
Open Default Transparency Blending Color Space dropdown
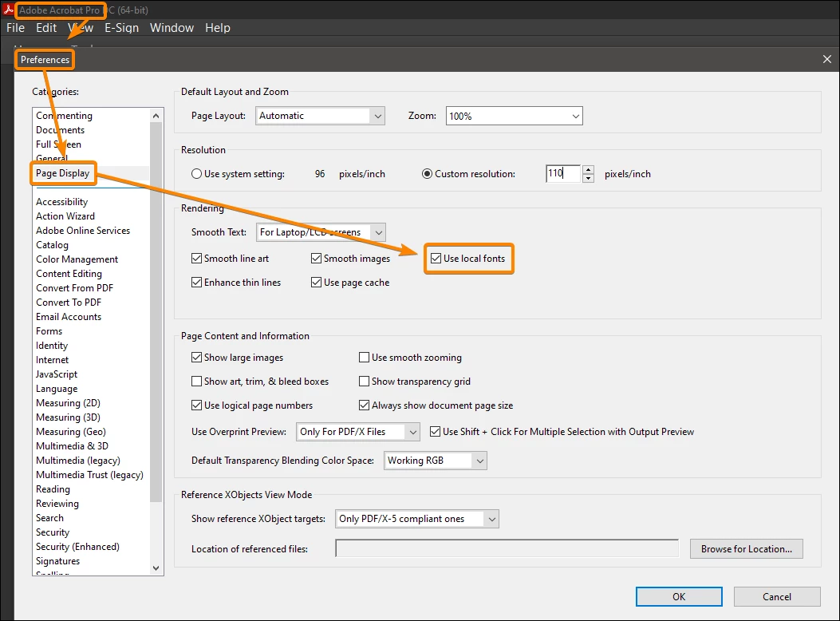click(x=435, y=461)
